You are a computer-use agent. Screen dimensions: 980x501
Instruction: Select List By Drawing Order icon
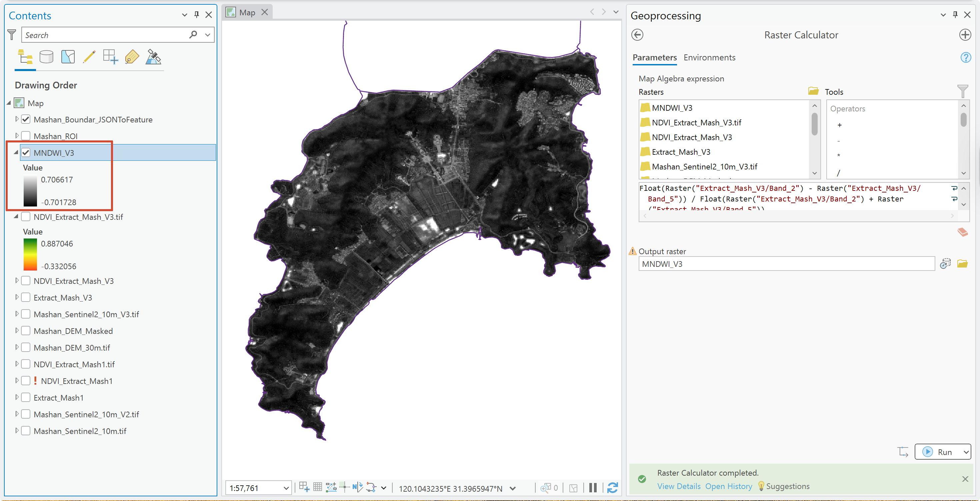tap(25, 57)
